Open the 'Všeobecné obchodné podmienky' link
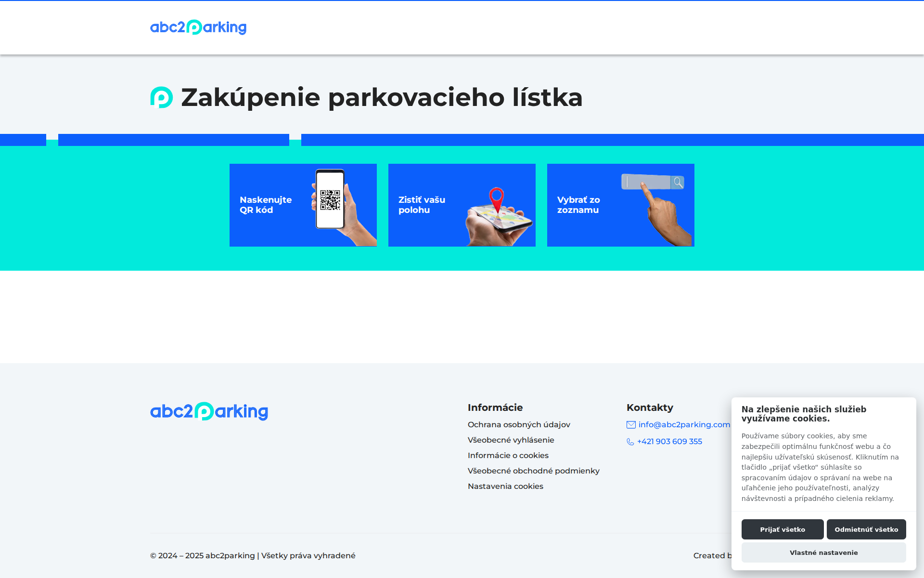The image size is (924, 578). point(534,471)
